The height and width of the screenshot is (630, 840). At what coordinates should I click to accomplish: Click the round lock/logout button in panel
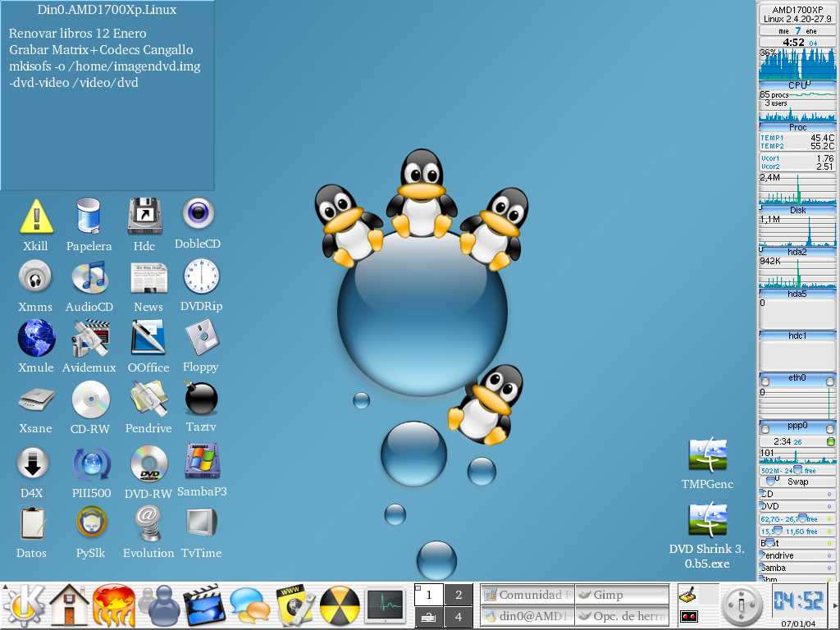coord(742,606)
